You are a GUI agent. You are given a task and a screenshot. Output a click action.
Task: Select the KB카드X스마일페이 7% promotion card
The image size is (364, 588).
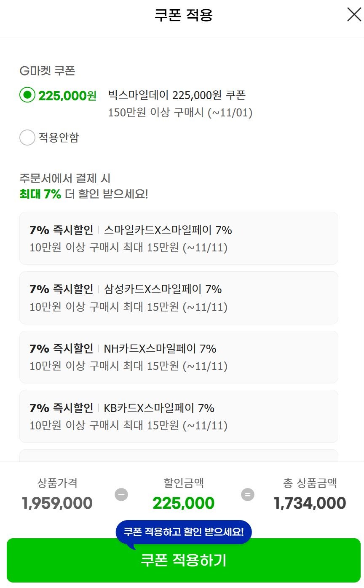(x=178, y=416)
